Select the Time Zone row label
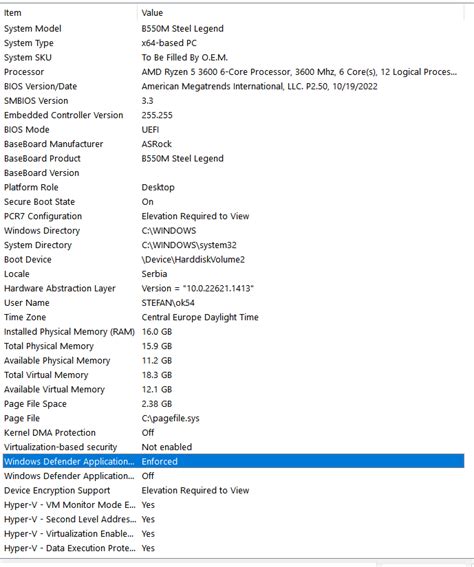The image size is (474, 567). tap(25, 317)
